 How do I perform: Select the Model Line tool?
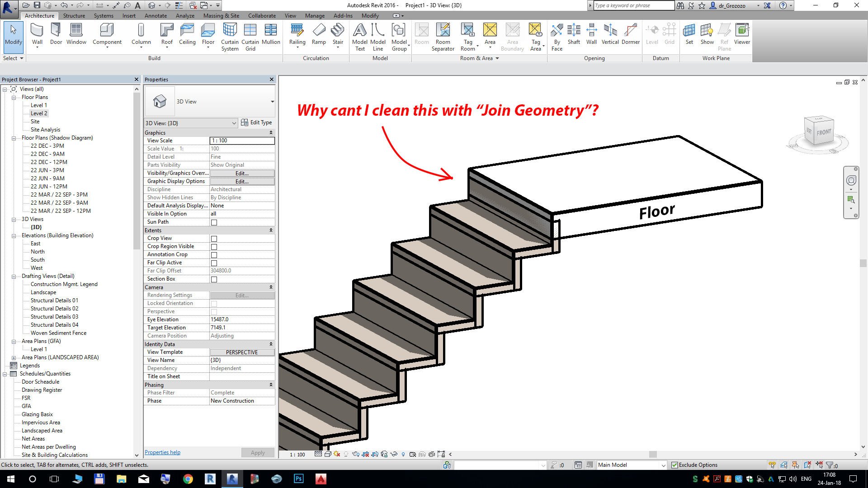(x=378, y=37)
